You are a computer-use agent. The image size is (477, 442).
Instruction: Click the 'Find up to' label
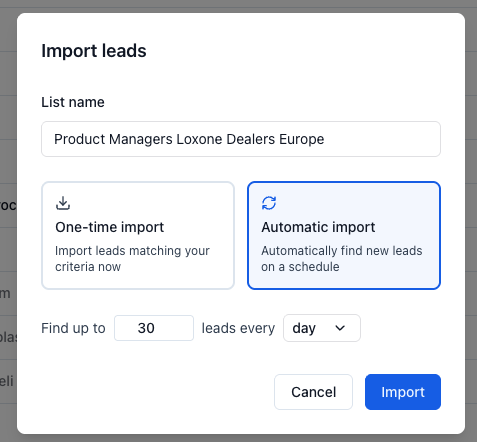[73, 328]
